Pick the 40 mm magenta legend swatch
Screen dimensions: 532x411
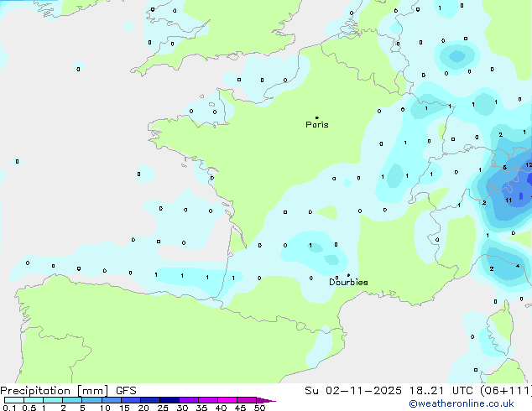(227, 400)
